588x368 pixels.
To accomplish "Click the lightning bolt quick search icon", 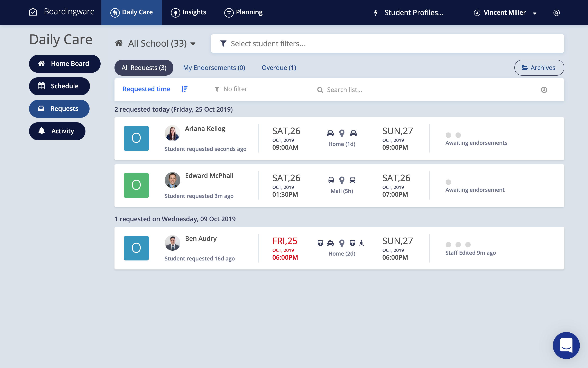I will [x=376, y=13].
